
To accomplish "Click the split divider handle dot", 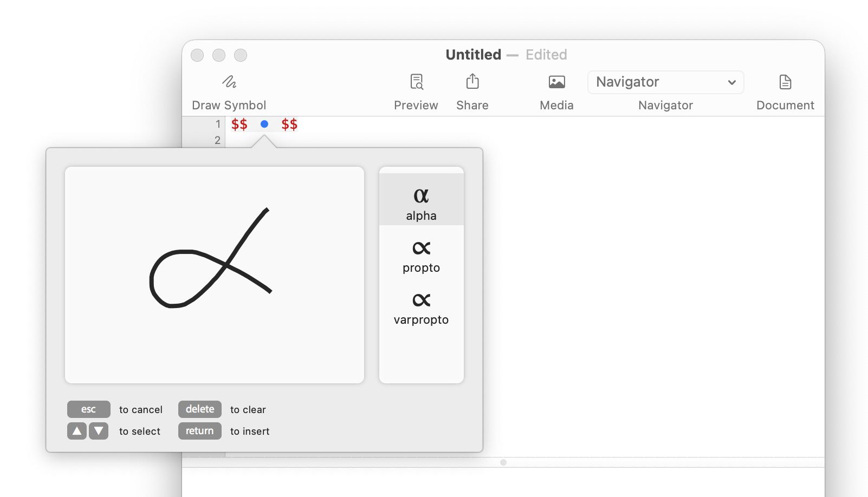I will pos(503,462).
